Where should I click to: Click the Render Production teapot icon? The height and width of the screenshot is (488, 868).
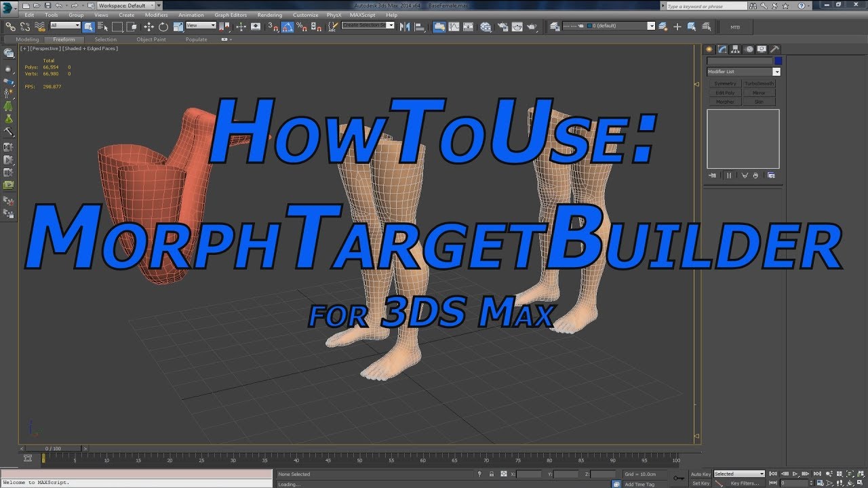pos(532,26)
